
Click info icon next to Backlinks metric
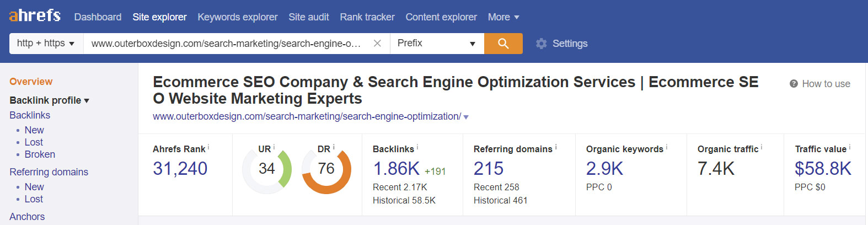pyautogui.click(x=417, y=148)
